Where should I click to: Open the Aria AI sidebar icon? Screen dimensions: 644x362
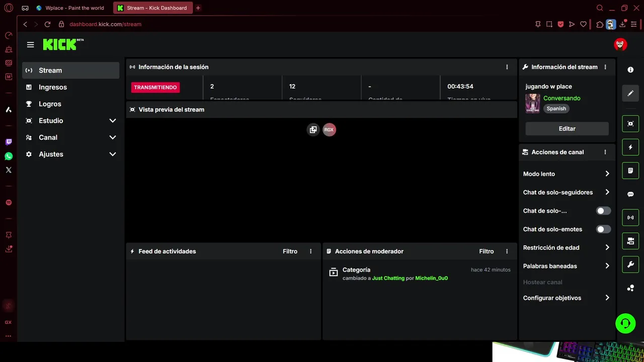(x=9, y=110)
